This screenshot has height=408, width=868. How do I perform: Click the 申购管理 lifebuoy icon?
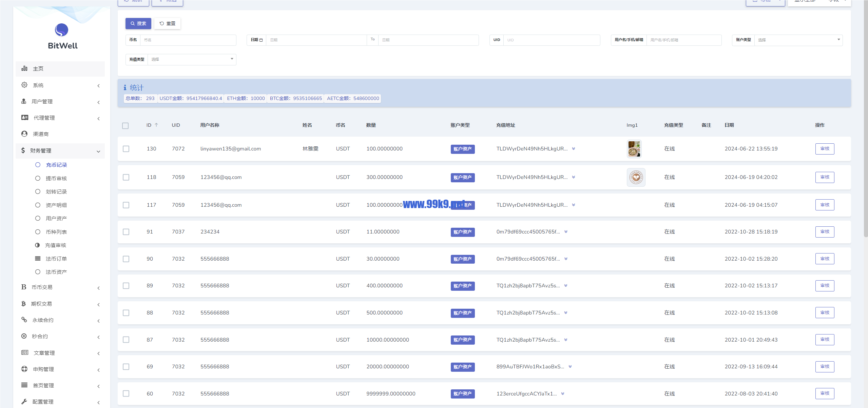click(x=24, y=369)
